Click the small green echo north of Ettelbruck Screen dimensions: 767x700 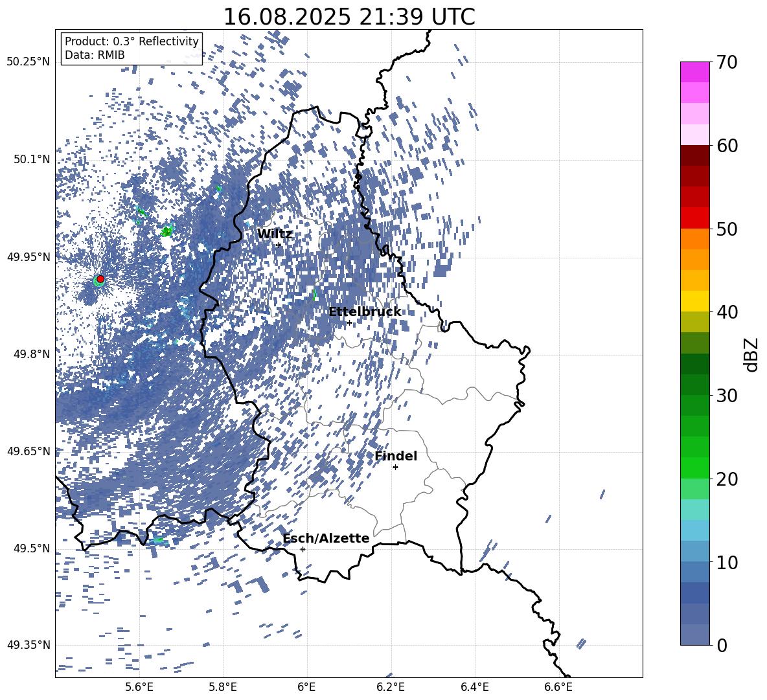click(314, 295)
